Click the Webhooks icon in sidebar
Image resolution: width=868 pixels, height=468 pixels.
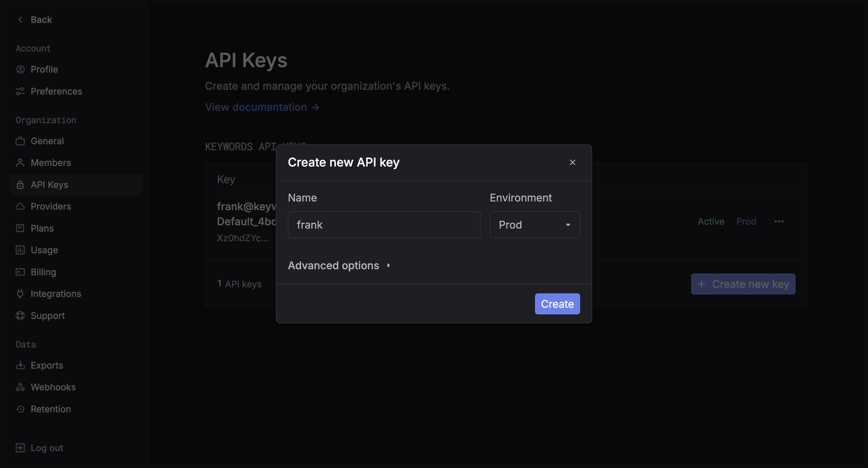20,387
